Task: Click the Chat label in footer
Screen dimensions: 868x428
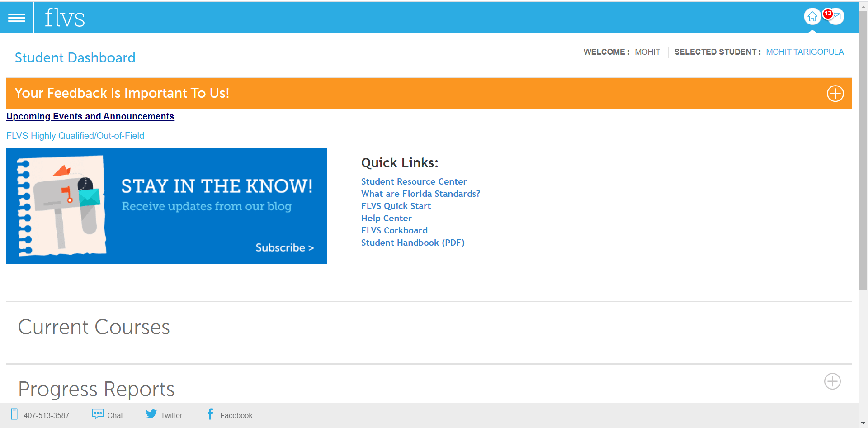Action: (115, 415)
